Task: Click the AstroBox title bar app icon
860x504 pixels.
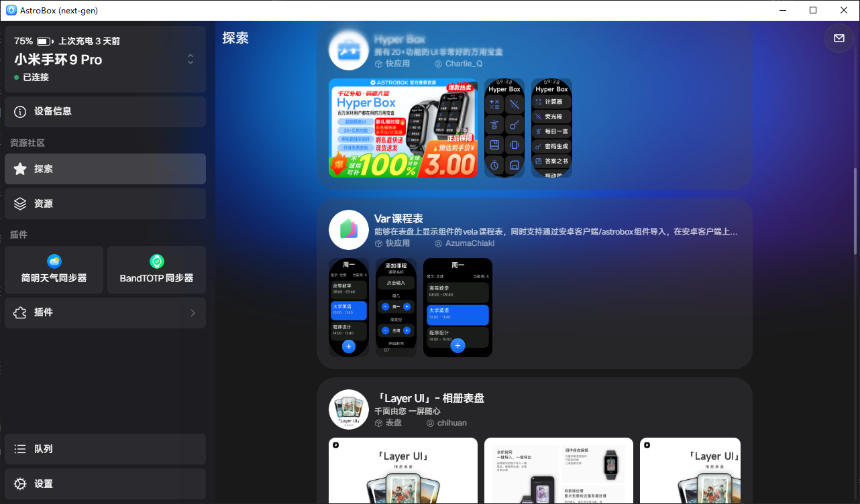Action: (x=11, y=10)
